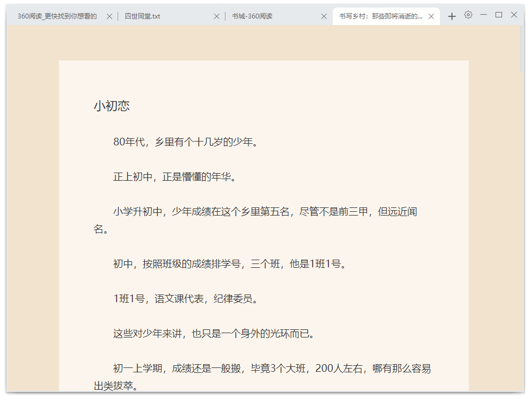This screenshot has width=532, height=399.
Task: Open the settings gear icon
Action: (468, 15)
